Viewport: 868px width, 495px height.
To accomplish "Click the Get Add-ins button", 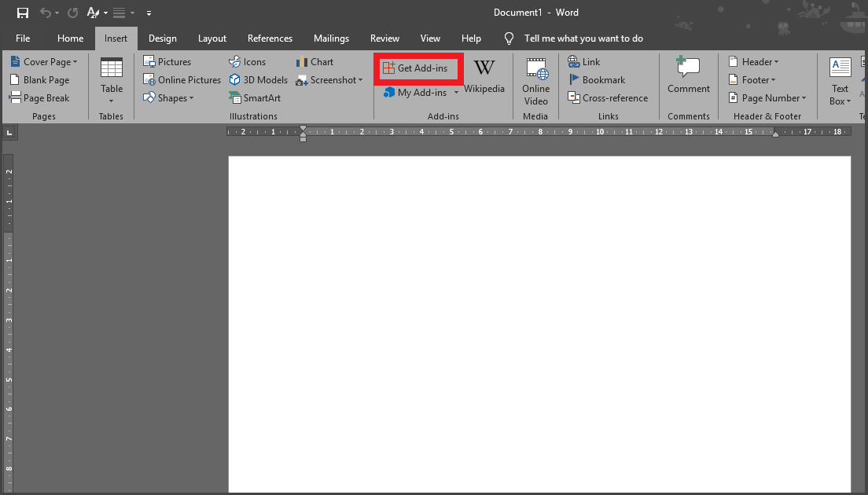I will (417, 68).
